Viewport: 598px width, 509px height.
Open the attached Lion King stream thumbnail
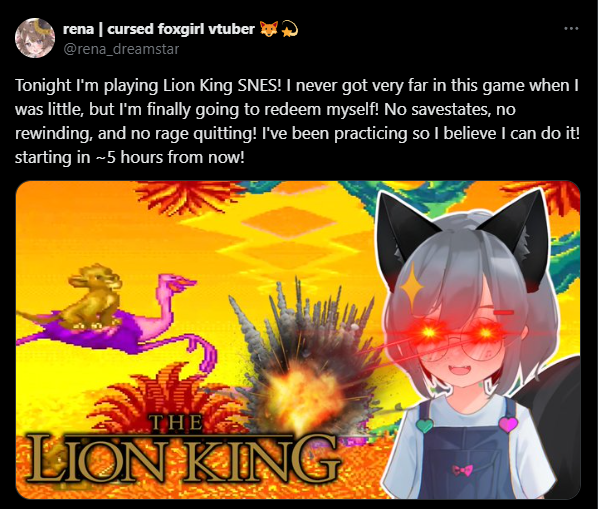click(298, 340)
